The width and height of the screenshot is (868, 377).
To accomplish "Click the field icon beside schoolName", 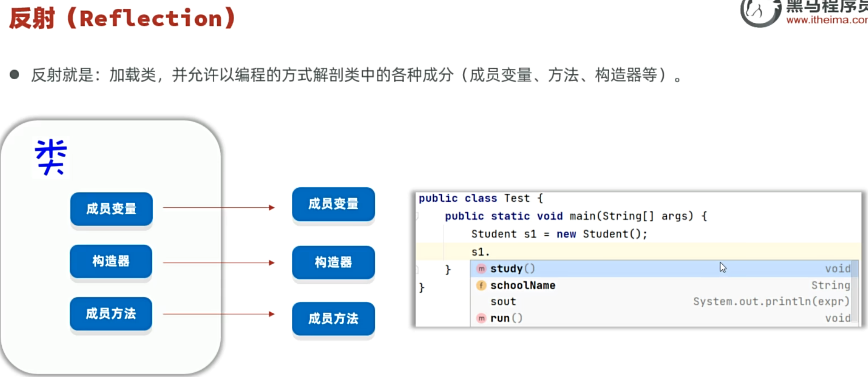I will tap(481, 285).
